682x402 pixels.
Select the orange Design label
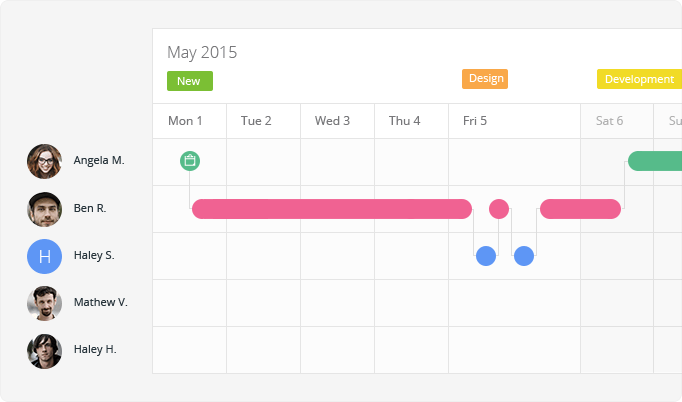point(485,79)
